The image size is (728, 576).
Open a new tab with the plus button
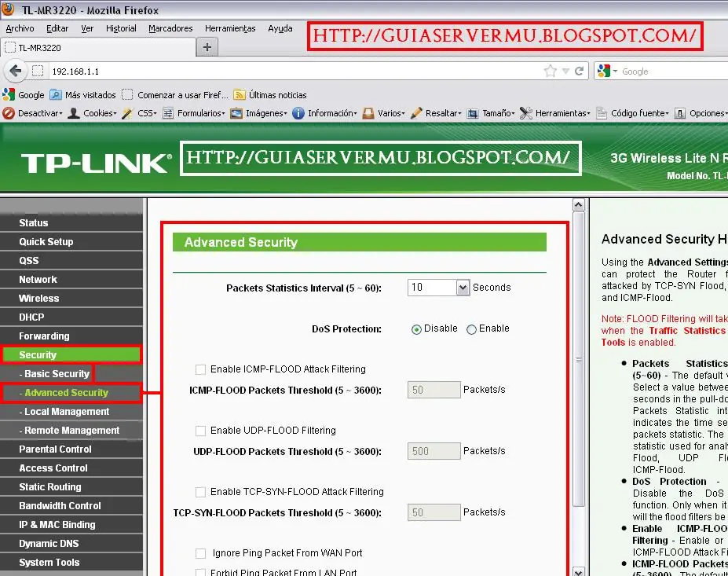(x=207, y=47)
